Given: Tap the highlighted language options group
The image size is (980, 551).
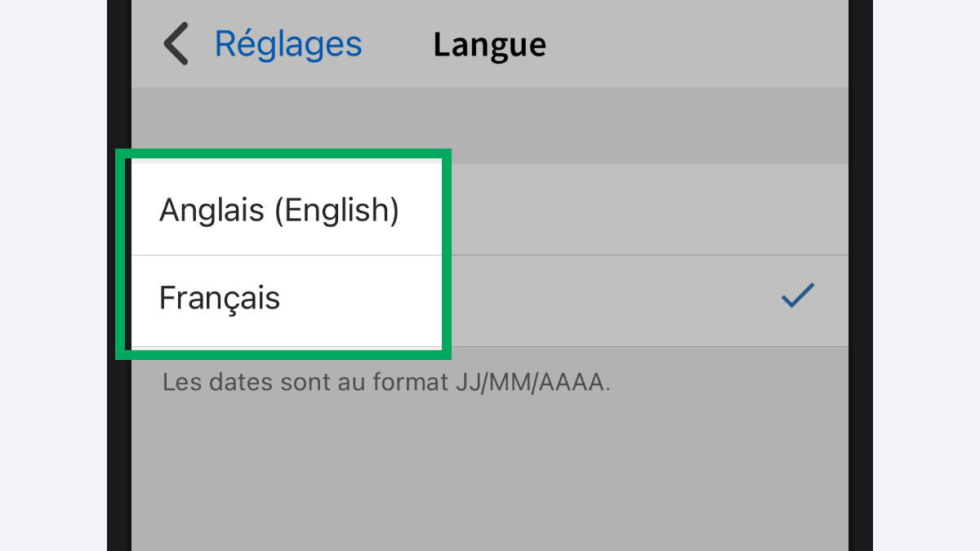Looking at the screenshot, I should [286, 253].
